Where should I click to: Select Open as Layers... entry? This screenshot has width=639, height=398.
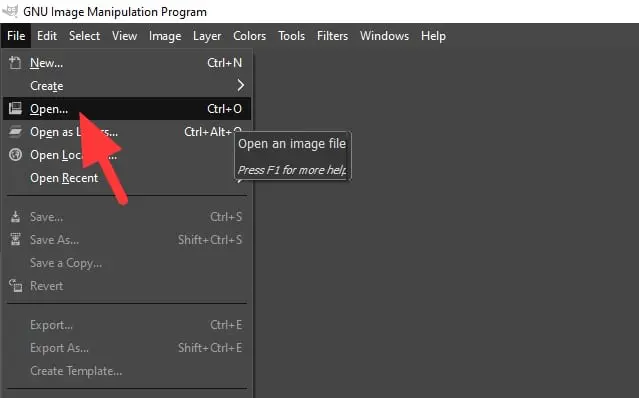127,132
